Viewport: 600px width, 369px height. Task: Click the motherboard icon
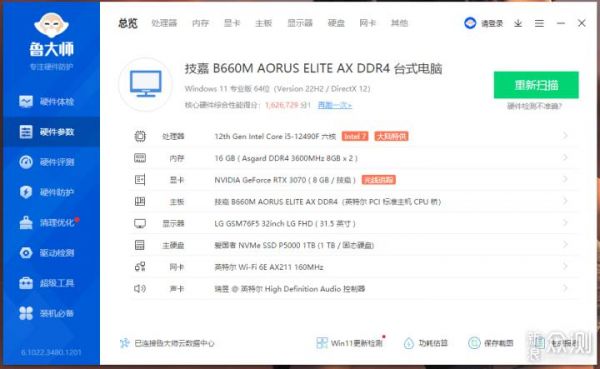tap(140, 201)
